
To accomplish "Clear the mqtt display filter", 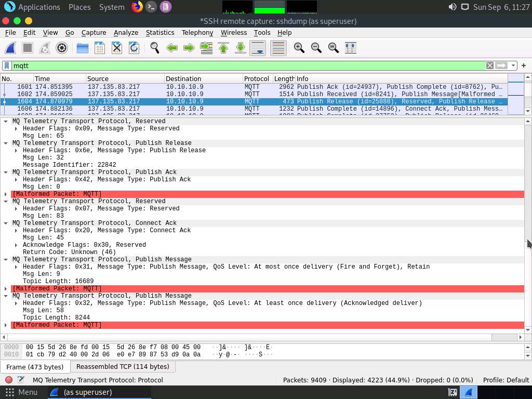I will point(489,65).
